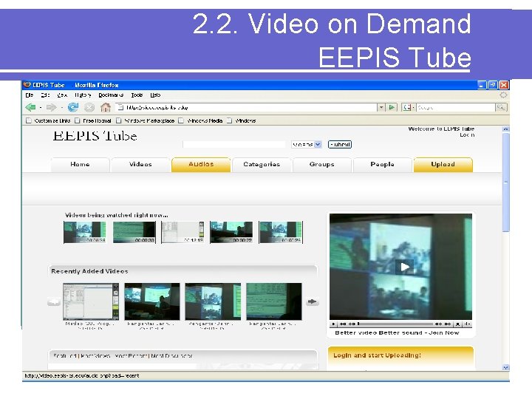
Task: Open the View menu
Action: click(x=62, y=95)
